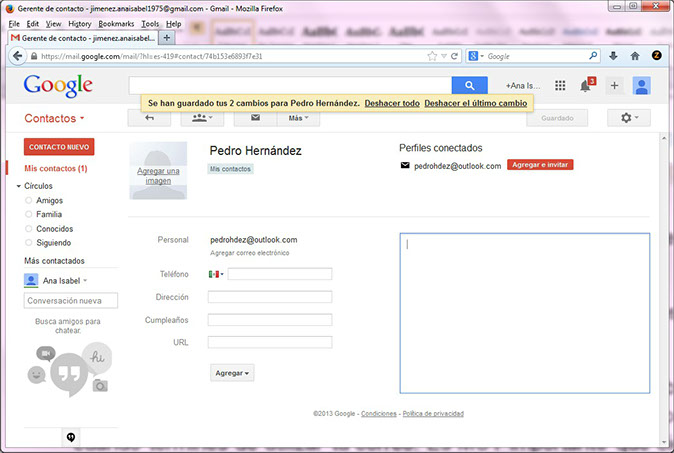Open address bar history dropdown arrow
This screenshot has width=674, height=453.
(444, 56)
